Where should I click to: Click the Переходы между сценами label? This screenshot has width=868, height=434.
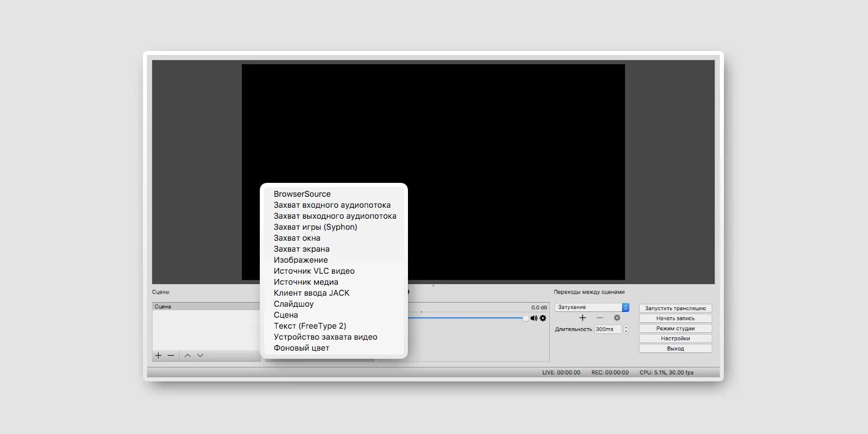click(x=589, y=292)
